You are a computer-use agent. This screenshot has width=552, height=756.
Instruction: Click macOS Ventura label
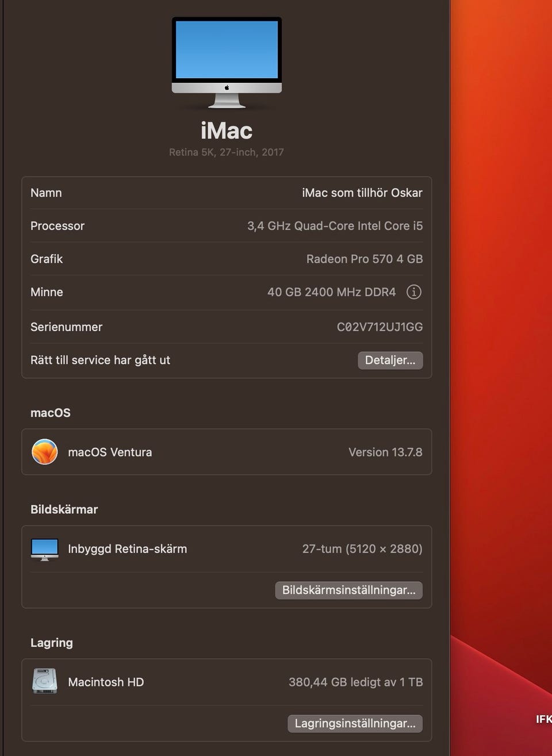point(110,452)
